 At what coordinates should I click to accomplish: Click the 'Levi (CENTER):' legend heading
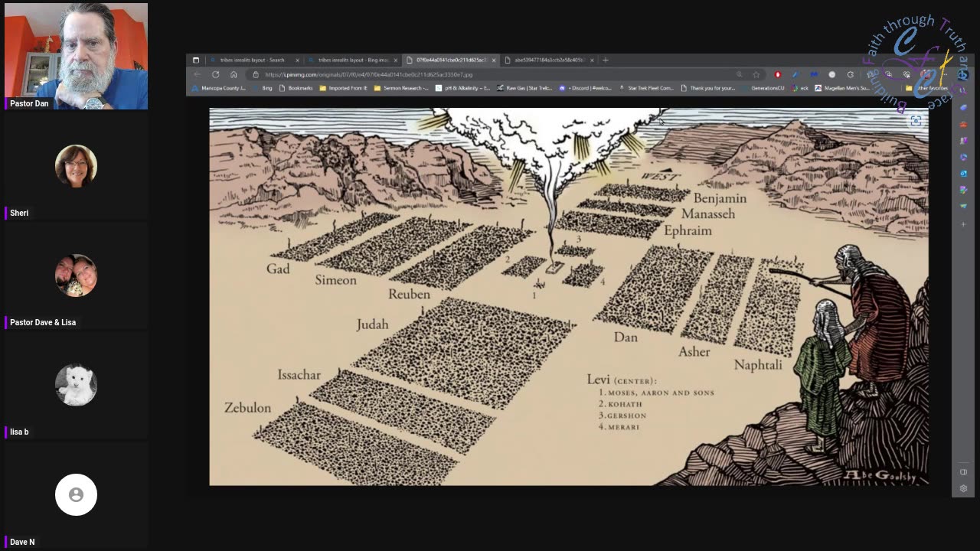[x=622, y=380]
